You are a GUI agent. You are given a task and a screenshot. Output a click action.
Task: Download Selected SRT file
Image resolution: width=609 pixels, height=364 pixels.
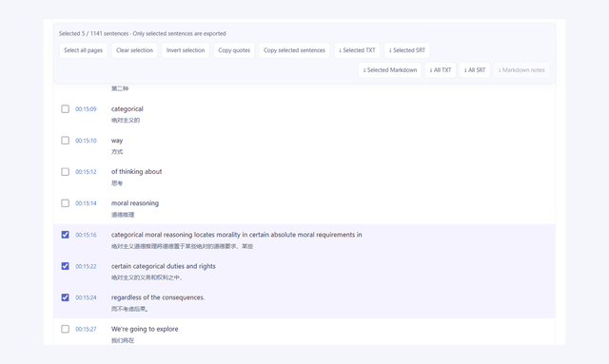pos(407,50)
